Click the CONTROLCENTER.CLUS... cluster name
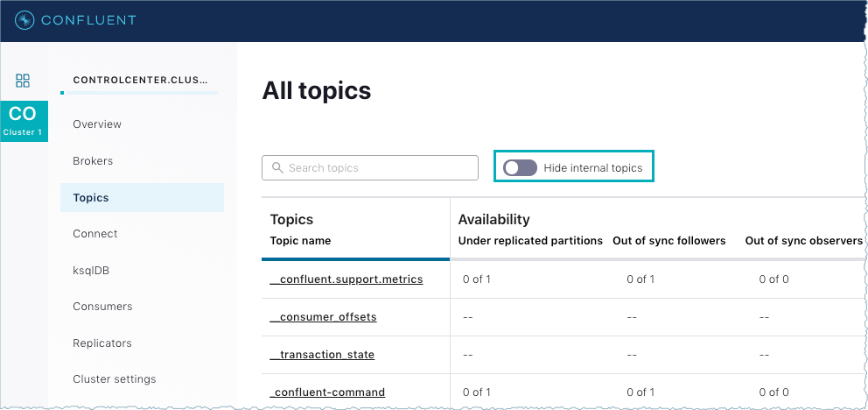 pos(139,80)
